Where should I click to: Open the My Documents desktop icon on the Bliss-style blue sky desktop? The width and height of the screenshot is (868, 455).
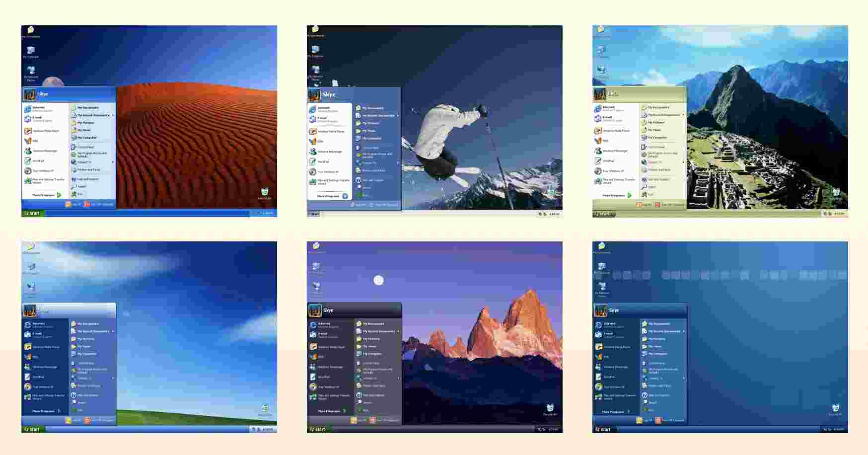tap(31, 247)
